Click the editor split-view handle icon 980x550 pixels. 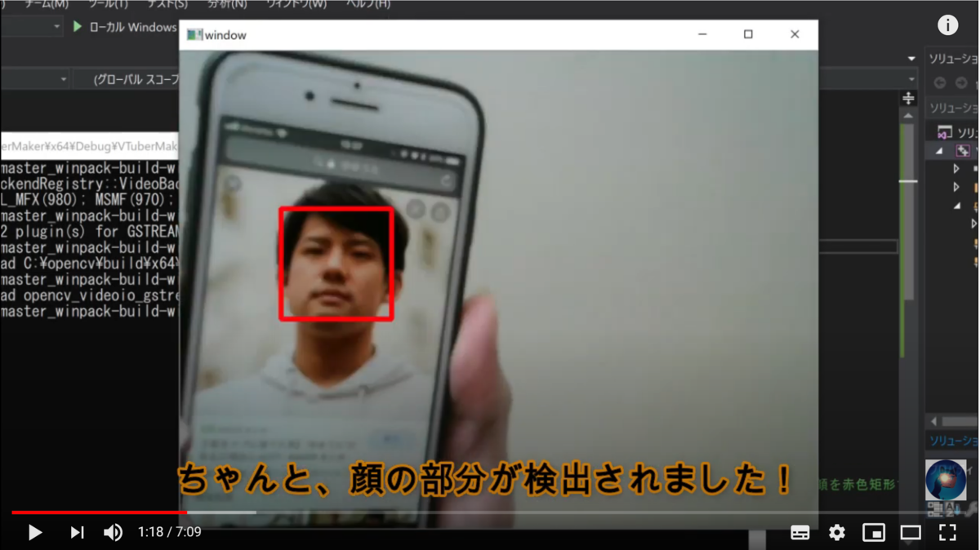tap(908, 99)
